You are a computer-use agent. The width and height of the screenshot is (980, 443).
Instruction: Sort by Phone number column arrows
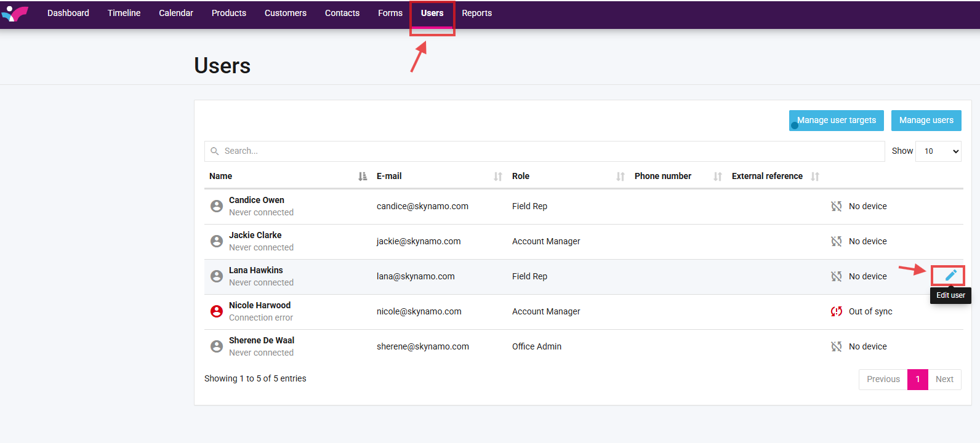(718, 177)
